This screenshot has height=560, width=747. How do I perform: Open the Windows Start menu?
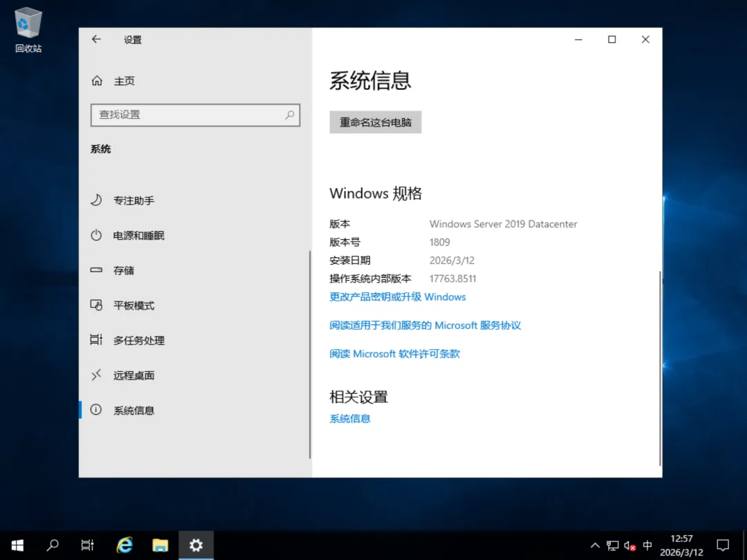click(17, 545)
